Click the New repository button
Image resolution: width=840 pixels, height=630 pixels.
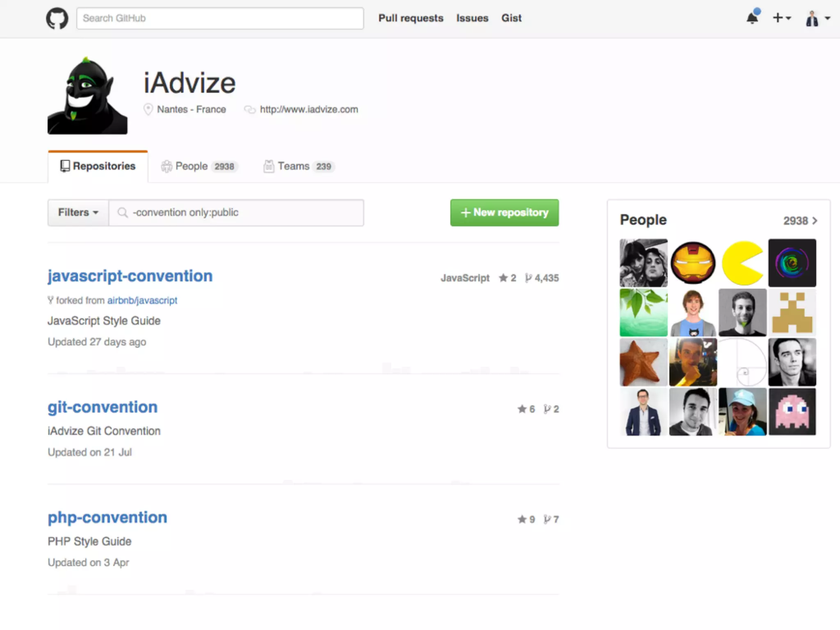coord(504,212)
